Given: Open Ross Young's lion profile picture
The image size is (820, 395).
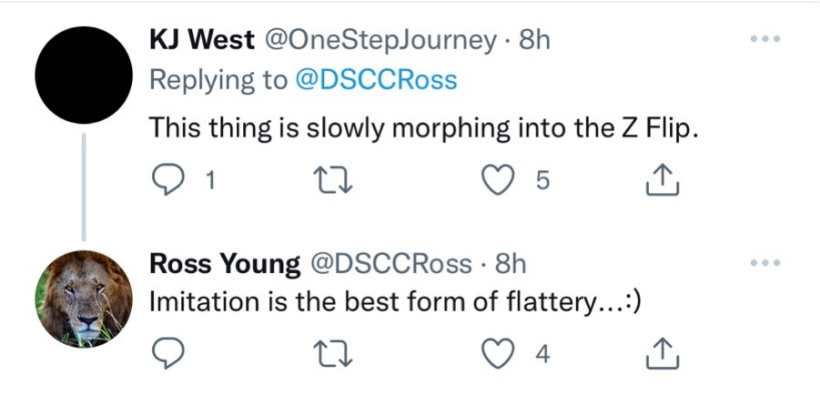Looking at the screenshot, I should [x=84, y=299].
